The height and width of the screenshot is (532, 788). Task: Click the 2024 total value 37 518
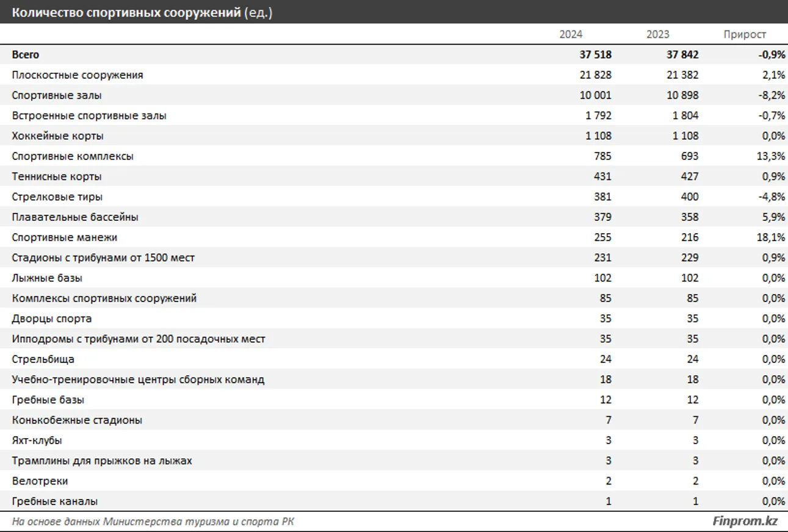click(x=595, y=55)
